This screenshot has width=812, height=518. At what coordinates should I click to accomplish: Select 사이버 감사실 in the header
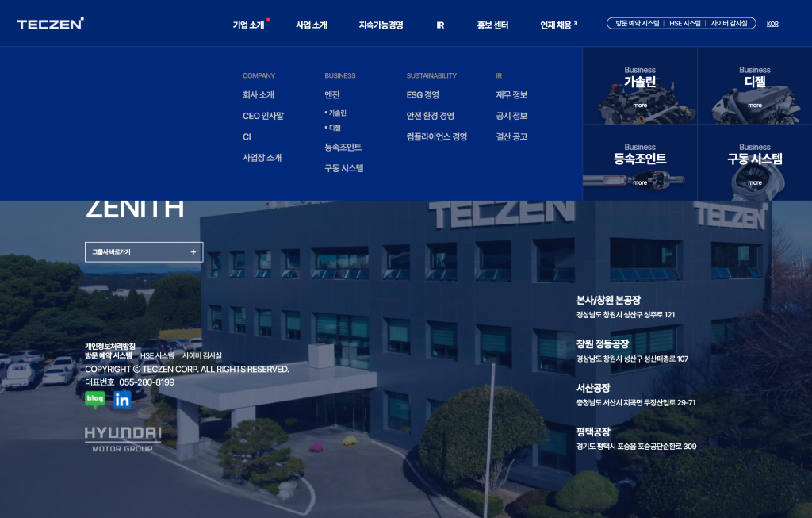pos(729,24)
